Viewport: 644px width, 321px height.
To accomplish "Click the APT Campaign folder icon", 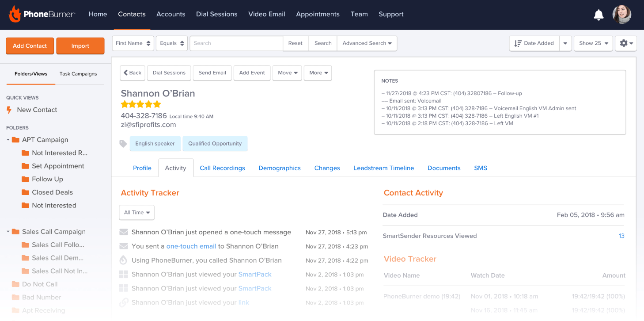I will pos(16,140).
